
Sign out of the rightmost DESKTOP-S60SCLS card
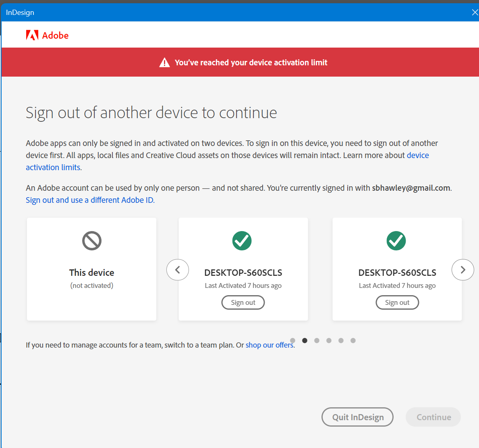click(x=397, y=302)
